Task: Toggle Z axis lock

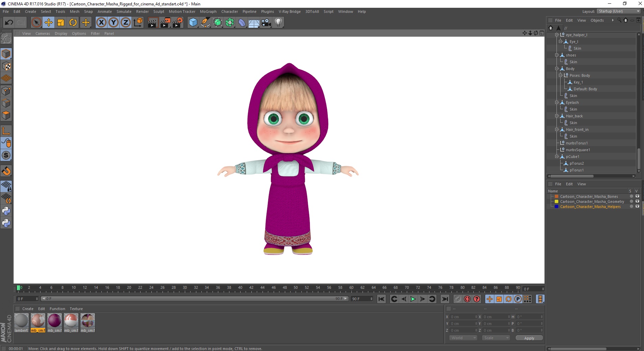Action: tap(126, 23)
